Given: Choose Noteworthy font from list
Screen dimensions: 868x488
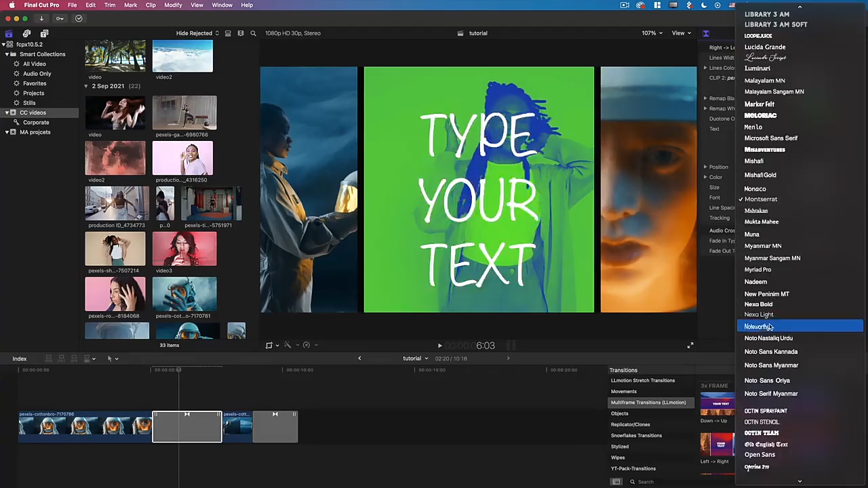Looking at the screenshot, I should pyautogui.click(x=800, y=327).
